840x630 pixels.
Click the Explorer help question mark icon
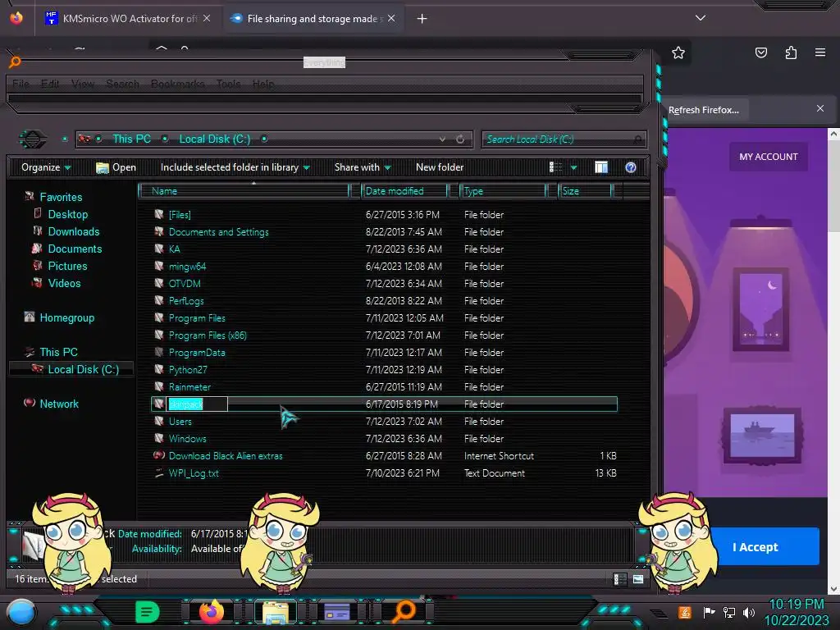pos(631,167)
